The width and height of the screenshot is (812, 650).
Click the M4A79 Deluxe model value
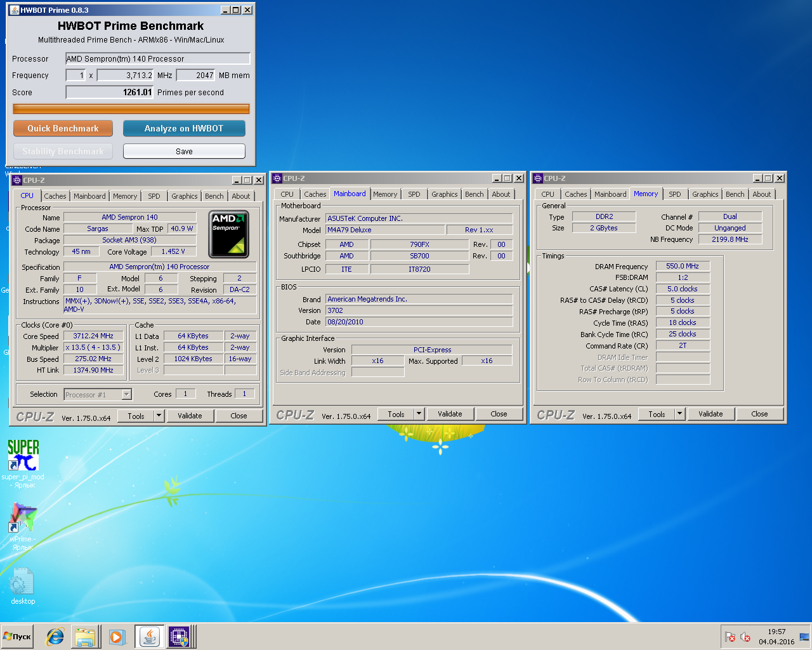pyautogui.click(x=384, y=230)
